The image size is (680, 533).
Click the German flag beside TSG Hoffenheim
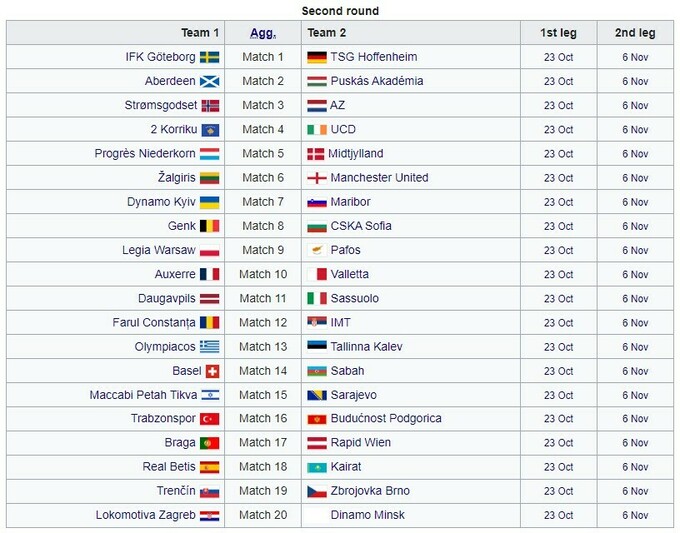[317, 57]
